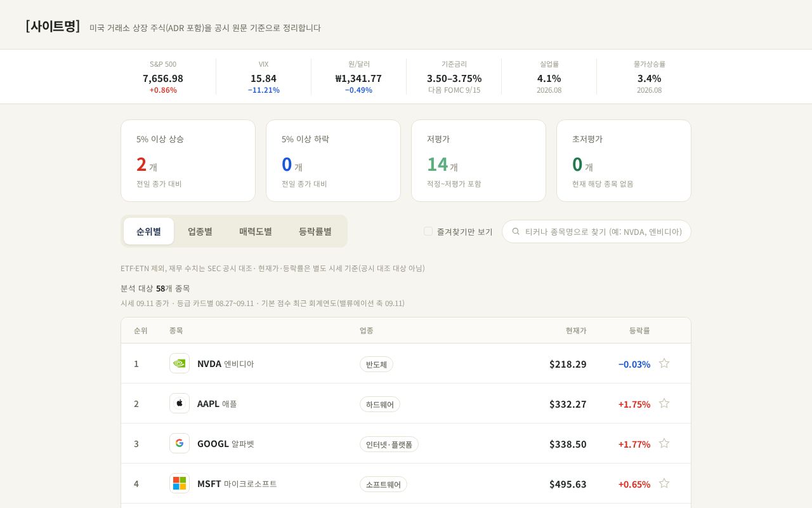Switch to the 등락률별 tab
The width and height of the screenshot is (812, 508).
coord(315,231)
